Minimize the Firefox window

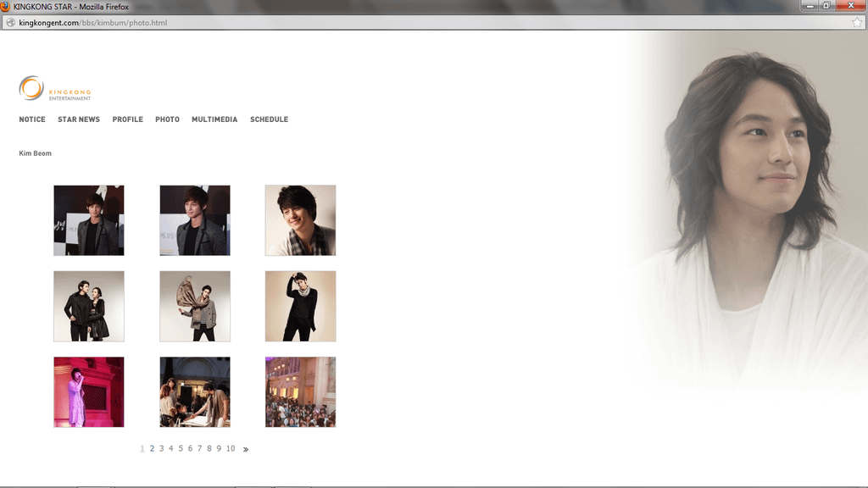pos(810,6)
